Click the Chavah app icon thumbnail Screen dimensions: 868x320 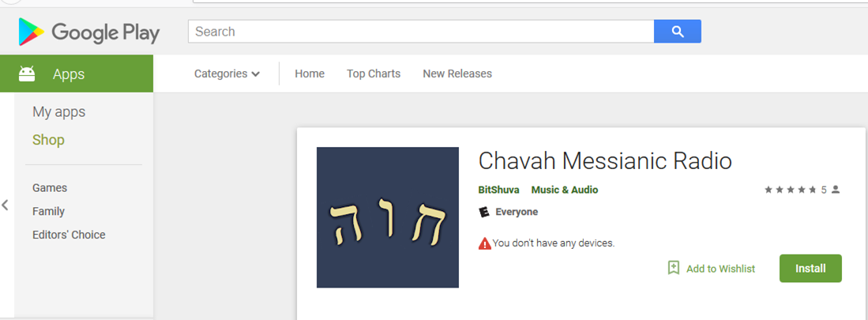(x=388, y=217)
